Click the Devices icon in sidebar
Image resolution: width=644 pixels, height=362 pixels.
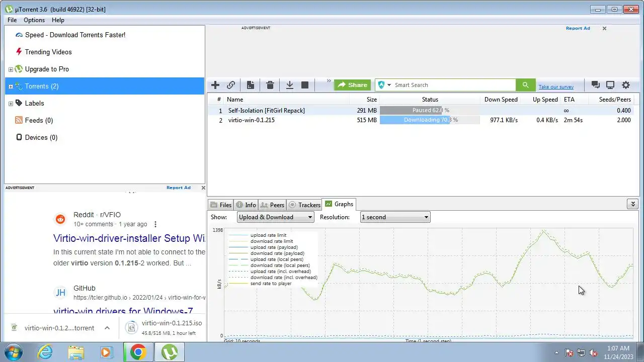[19, 137]
